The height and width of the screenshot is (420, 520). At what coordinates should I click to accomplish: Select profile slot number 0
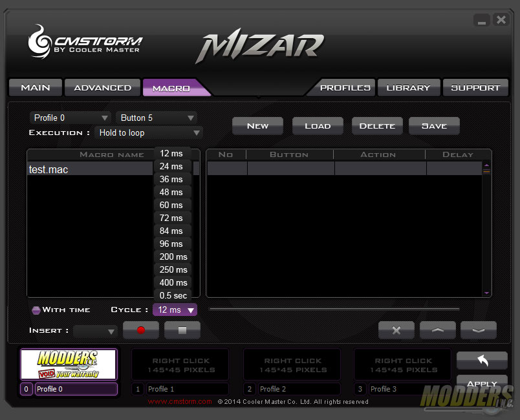[x=27, y=389]
